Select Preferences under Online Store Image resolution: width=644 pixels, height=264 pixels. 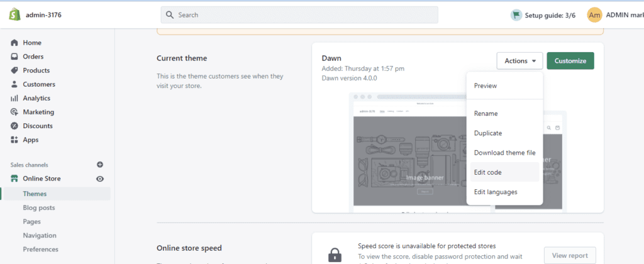41,249
